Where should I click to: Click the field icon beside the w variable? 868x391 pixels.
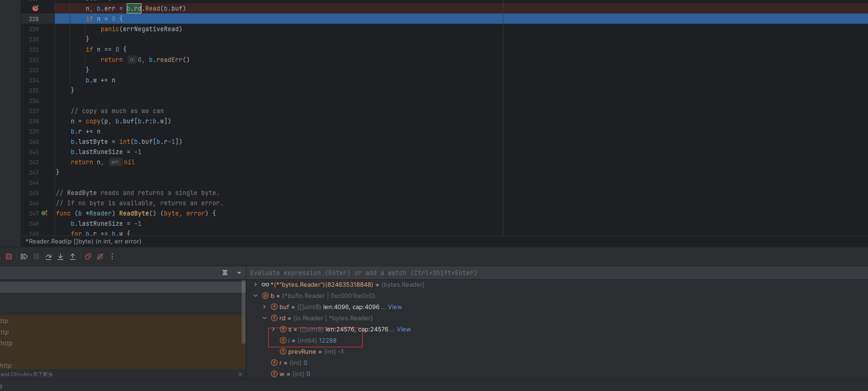[274, 374]
